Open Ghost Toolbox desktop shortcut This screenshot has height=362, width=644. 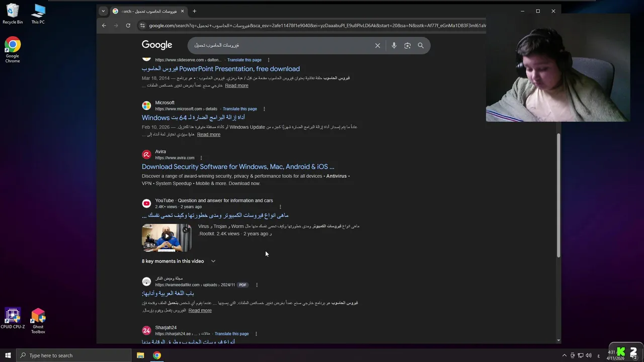pos(38,322)
